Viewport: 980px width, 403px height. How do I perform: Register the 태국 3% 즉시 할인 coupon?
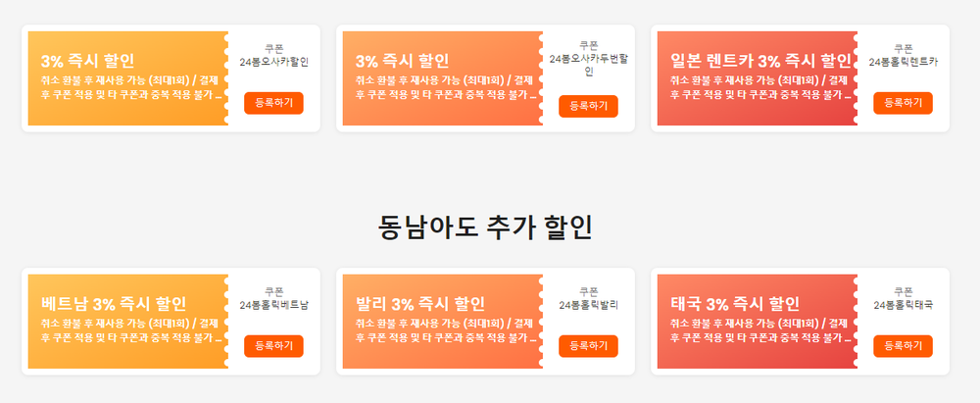coord(903,346)
